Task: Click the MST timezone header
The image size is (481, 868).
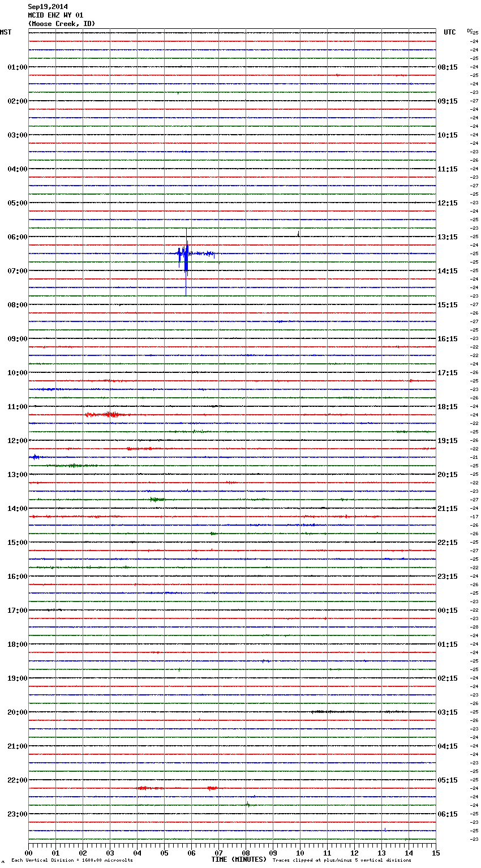Action: coord(6,32)
